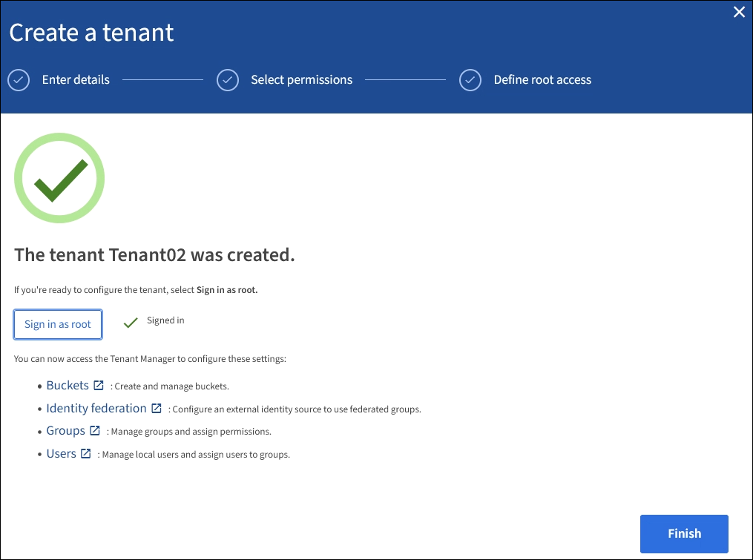Click the external link icon beside Identity federation
The width and height of the screenshot is (753, 560).
coord(157,408)
